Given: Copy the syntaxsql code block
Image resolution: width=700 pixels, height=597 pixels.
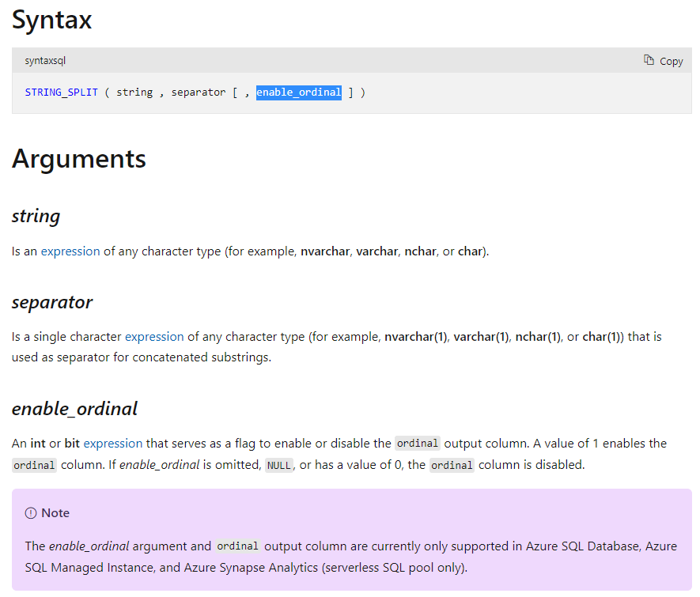Looking at the screenshot, I should pyautogui.click(x=663, y=61).
